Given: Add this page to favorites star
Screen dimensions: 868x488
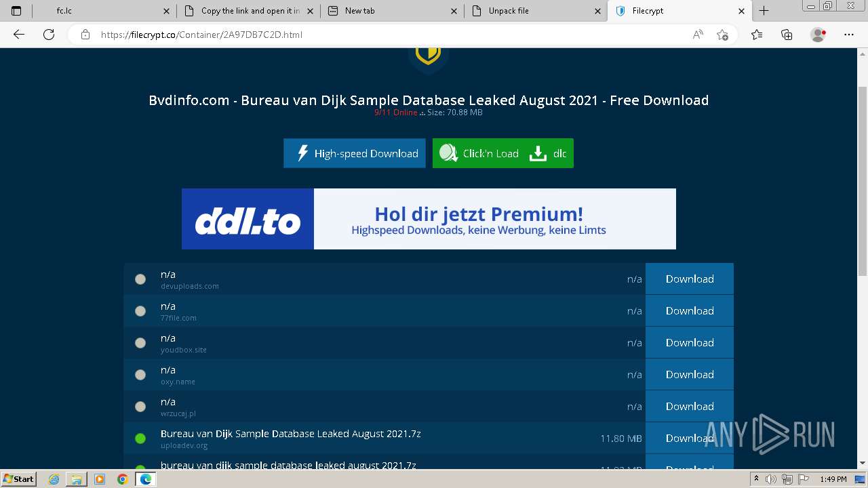Looking at the screenshot, I should (x=722, y=35).
